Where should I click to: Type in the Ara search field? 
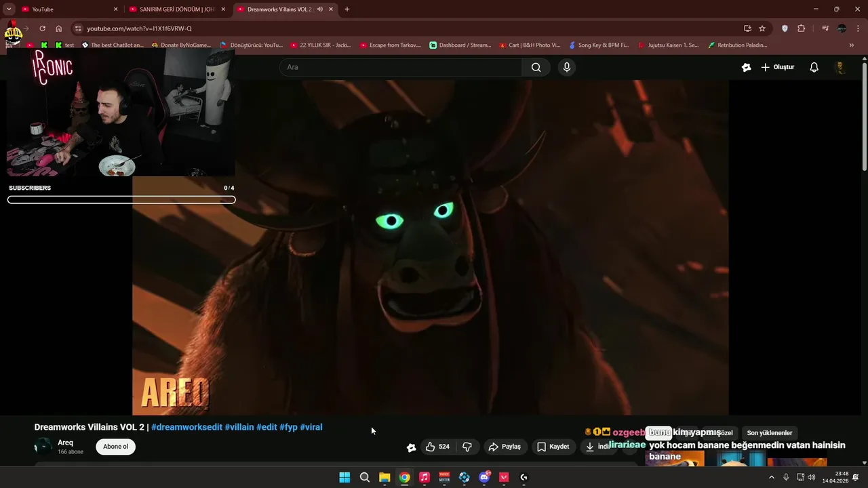pyautogui.click(x=401, y=67)
